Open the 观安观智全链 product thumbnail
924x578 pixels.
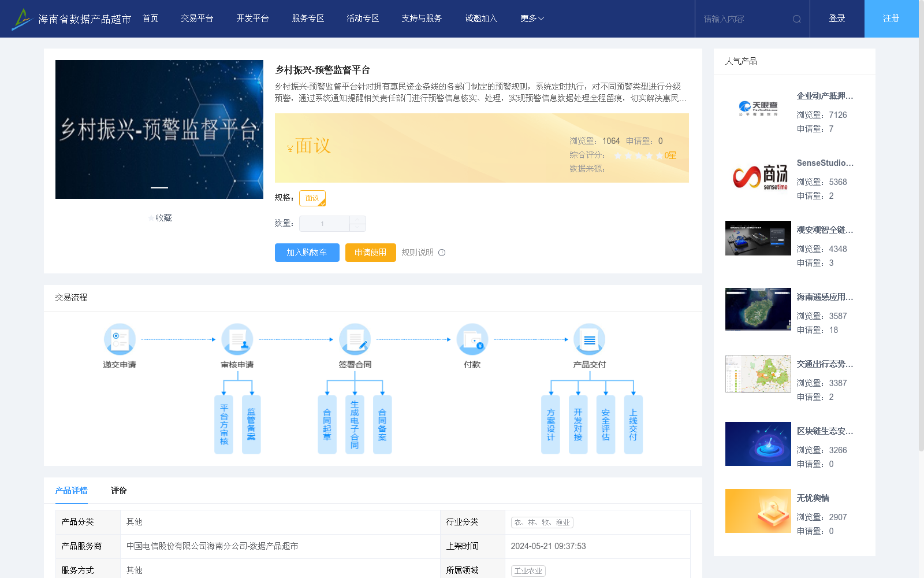tap(758, 238)
